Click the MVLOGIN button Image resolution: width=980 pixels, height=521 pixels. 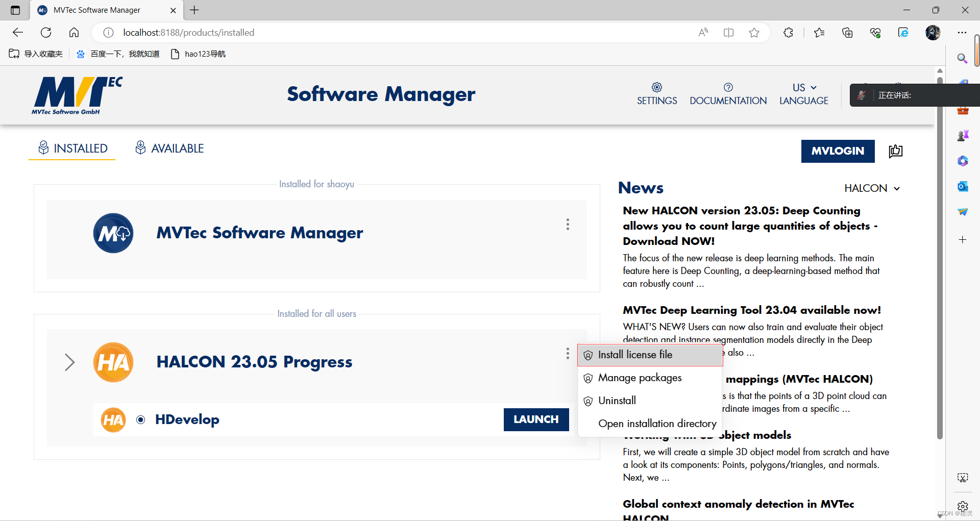coord(838,151)
